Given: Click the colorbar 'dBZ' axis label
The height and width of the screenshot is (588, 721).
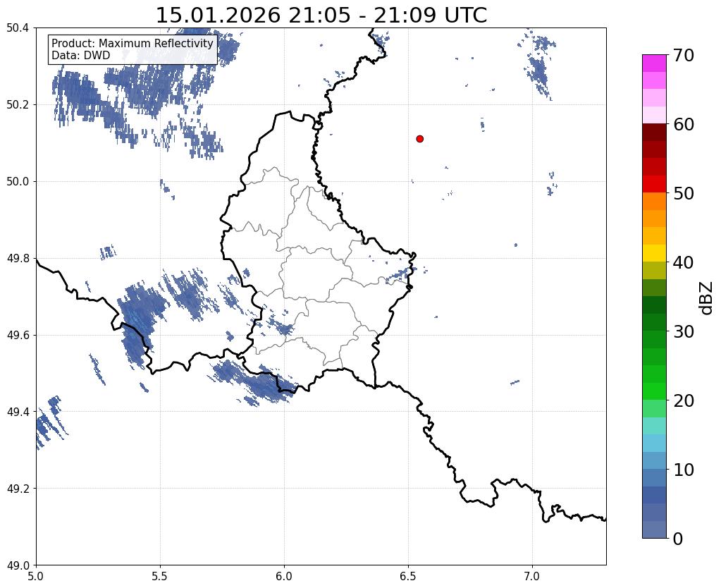Looking at the screenshot, I should point(706,298).
